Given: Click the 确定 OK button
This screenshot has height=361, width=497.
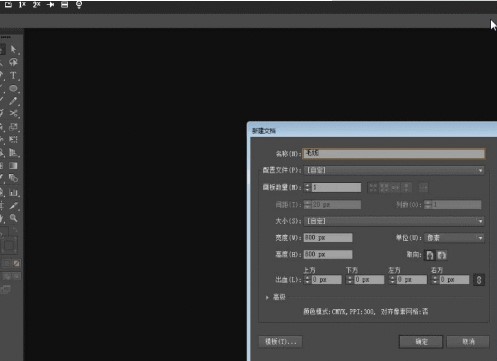Looking at the screenshot, I should (421, 342).
